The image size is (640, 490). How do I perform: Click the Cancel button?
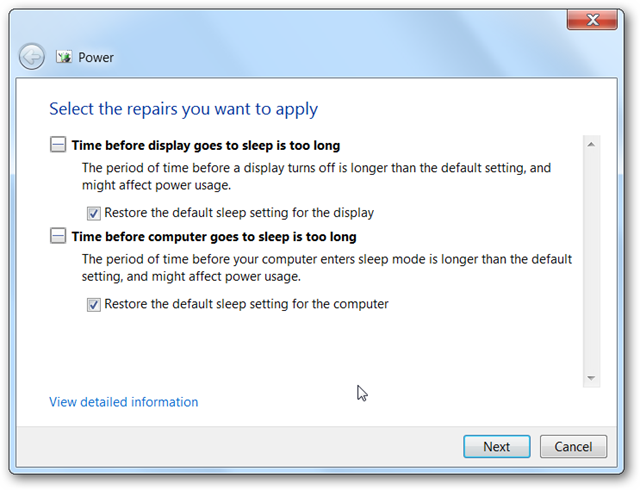pos(573,446)
